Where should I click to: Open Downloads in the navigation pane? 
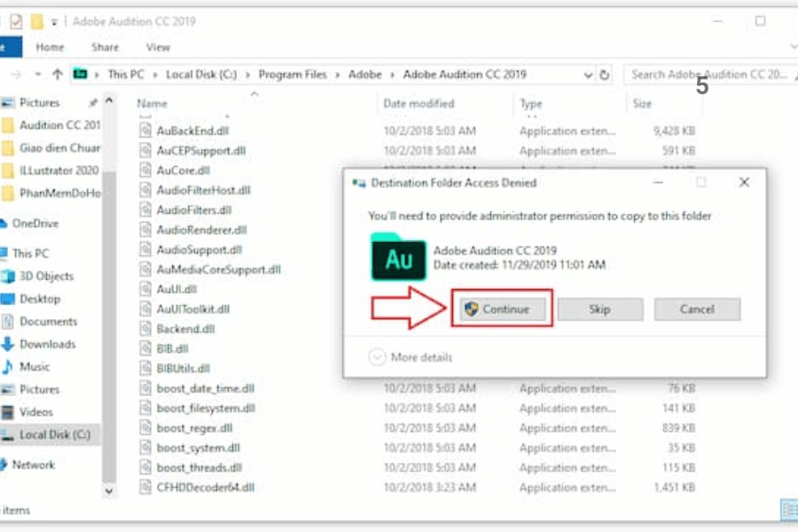coord(47,344)
